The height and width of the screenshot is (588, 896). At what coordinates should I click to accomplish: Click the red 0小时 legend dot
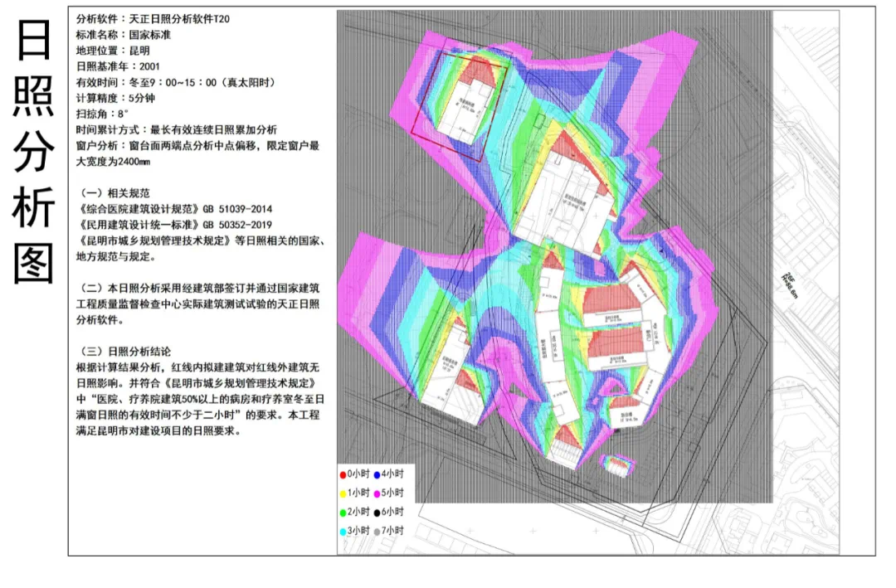pos(343,474)
